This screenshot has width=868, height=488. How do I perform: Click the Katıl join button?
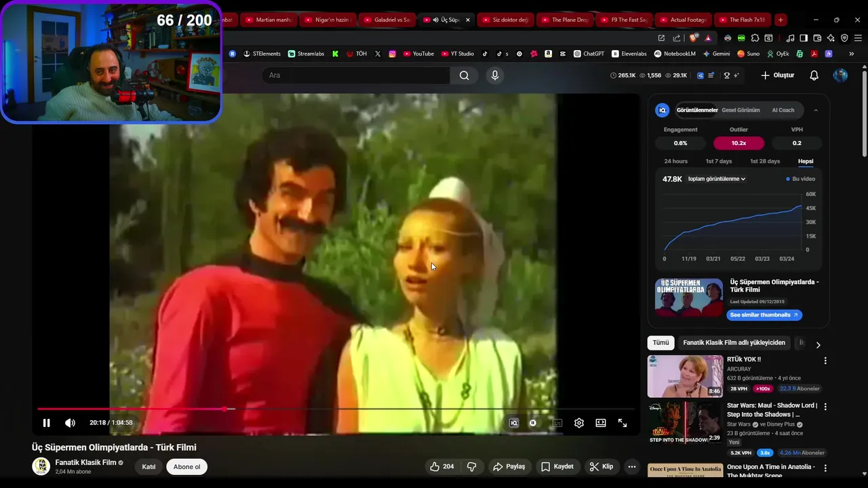tap(149, 466)
